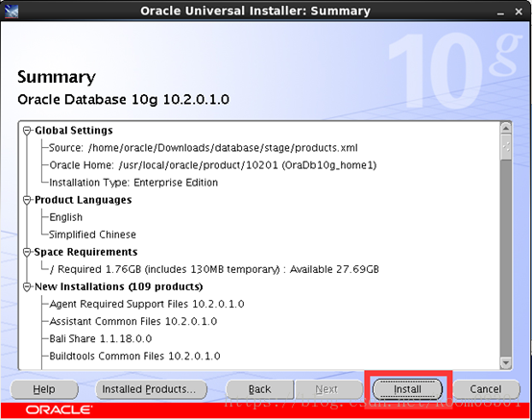The width and height of the screenshot is (532, 420).
Task: Collapse the New Installations node
Action: click(x=27, y=287)
